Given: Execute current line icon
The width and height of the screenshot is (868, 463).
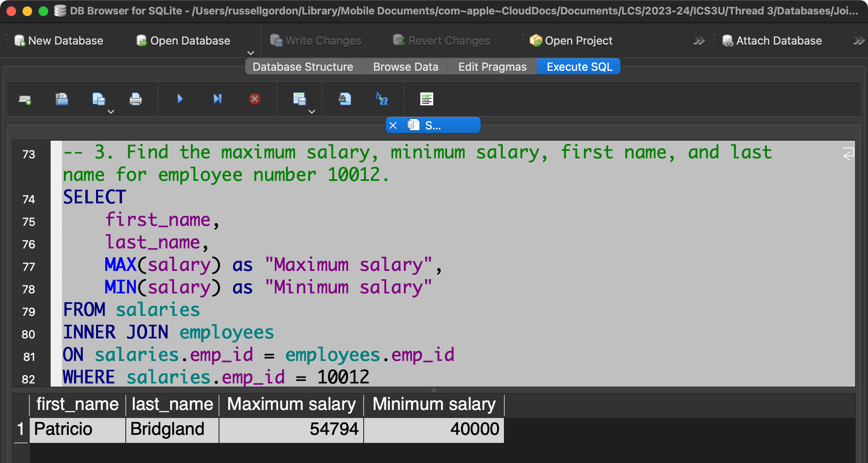Looking at the screenshot, I should (217, 99).
